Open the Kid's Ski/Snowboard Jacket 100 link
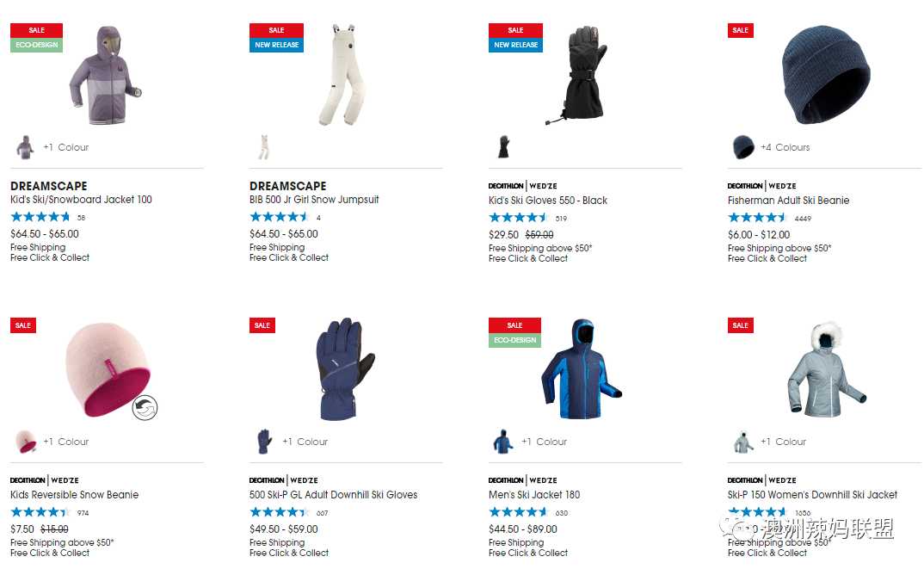The height and width of the screenshot is (569, 924). (x=82, y=200)
